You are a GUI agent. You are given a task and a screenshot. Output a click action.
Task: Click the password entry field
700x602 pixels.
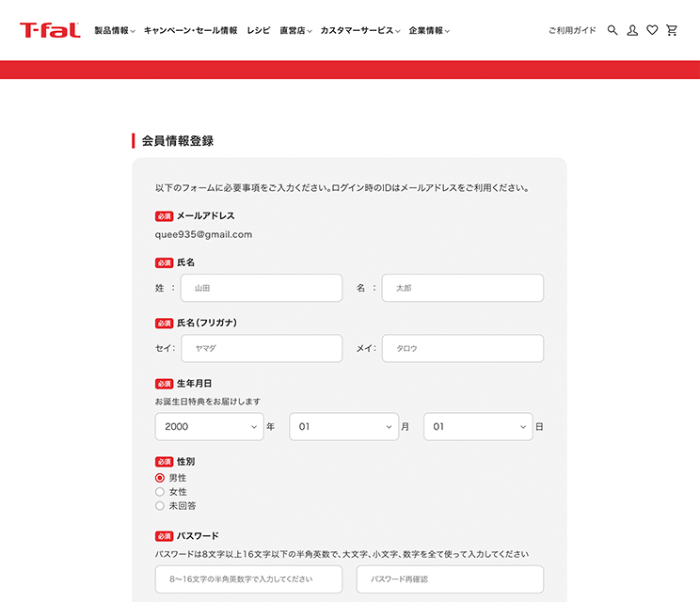click(248, 579)
